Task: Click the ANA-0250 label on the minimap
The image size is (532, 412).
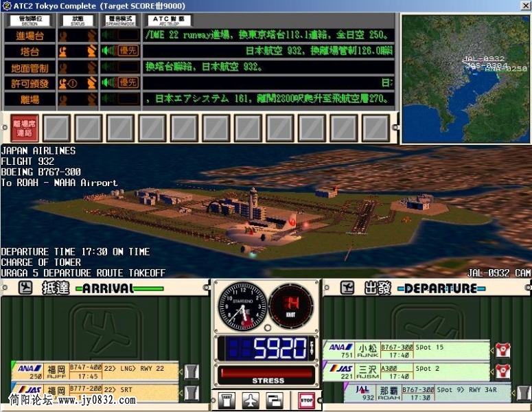Action: click(x=506, y=69)
